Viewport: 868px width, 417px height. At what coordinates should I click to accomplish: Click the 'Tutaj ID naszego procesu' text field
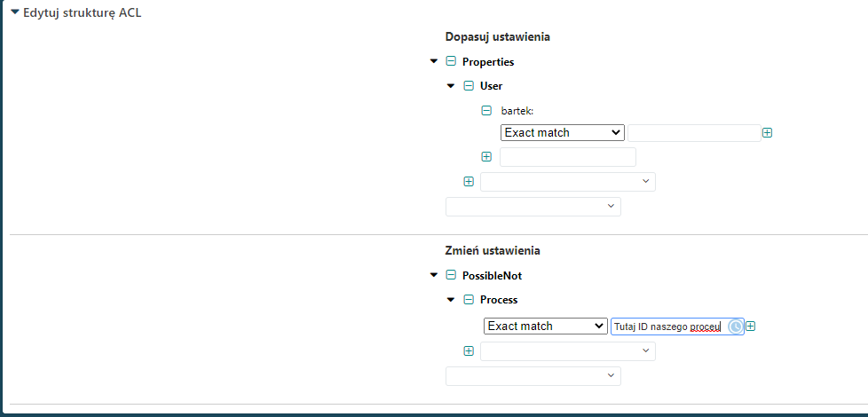(667, 327)
